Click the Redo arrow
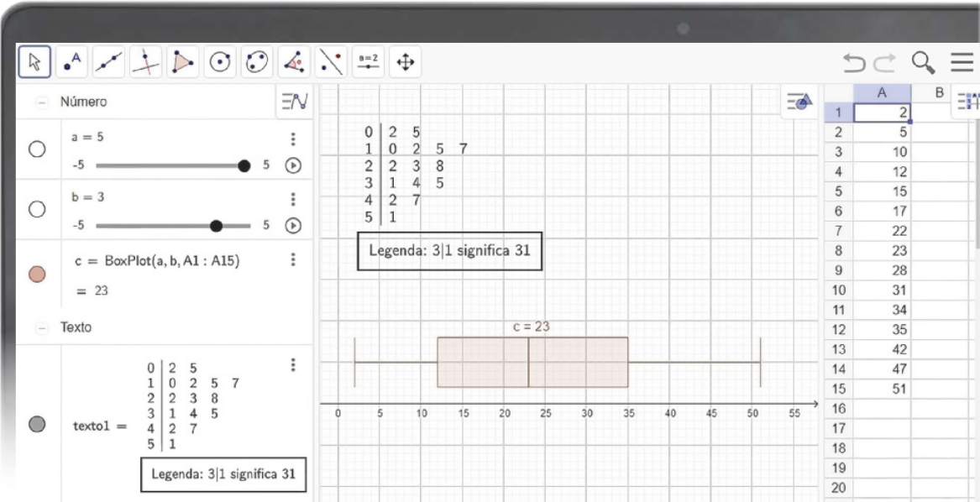Image resolution: width=980 pixels, height=502 pixels. pyautogui.click(x=885, y=62)
